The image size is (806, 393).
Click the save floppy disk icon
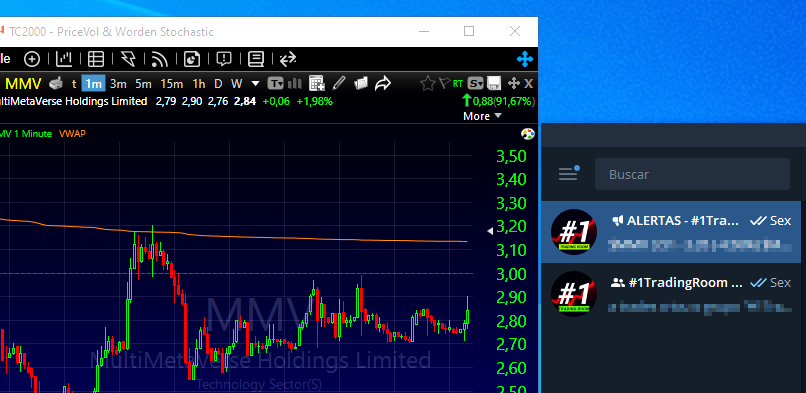(x=494, y=83)
